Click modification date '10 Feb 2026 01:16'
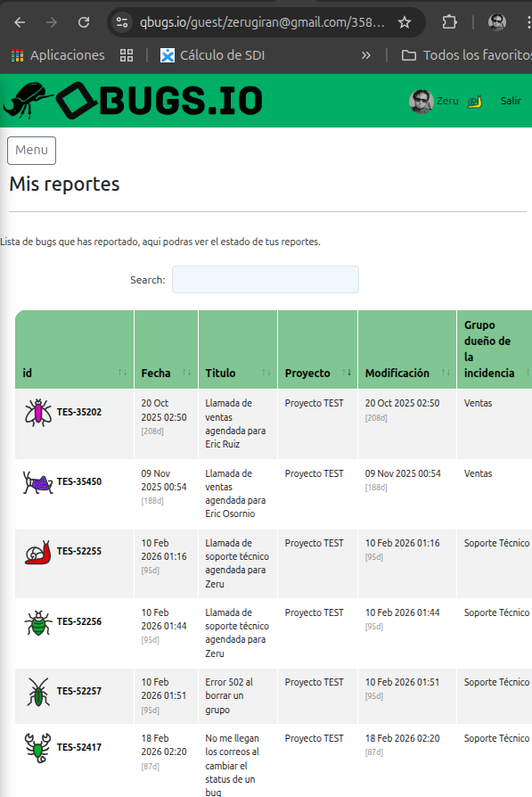Image resolution: width=532 pixels, height=797 pixels. [403, 543]
